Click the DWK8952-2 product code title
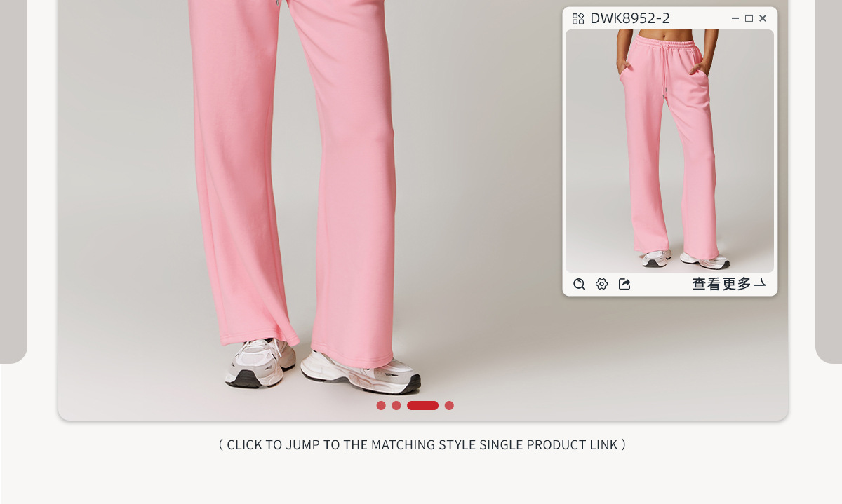The height and width of the screenshot is (504, 842). 630,18
